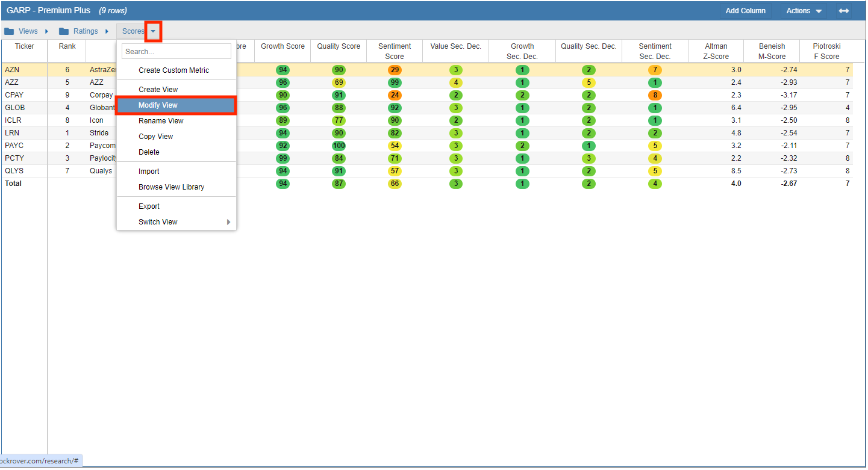Click PAYC quality score badge 100
The height and width of the screenshot is (470, 868).
point(339,146)
